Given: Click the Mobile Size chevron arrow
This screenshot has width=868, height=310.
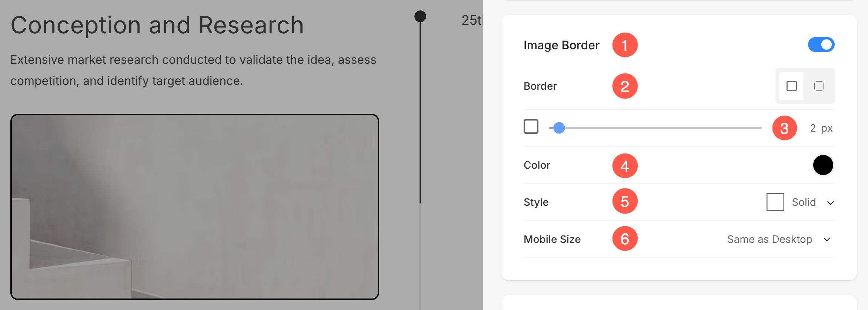Looking at the screenshot, I should [x=827, y=240].
